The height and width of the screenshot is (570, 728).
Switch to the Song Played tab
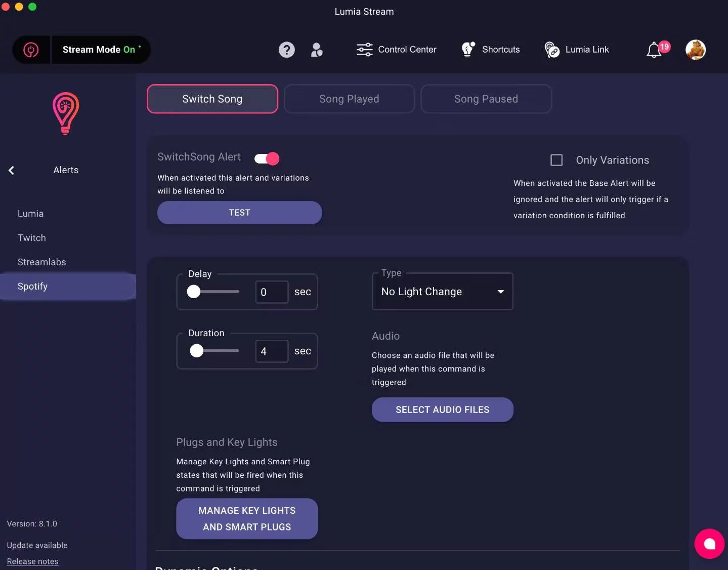click(x=349, y=99)
